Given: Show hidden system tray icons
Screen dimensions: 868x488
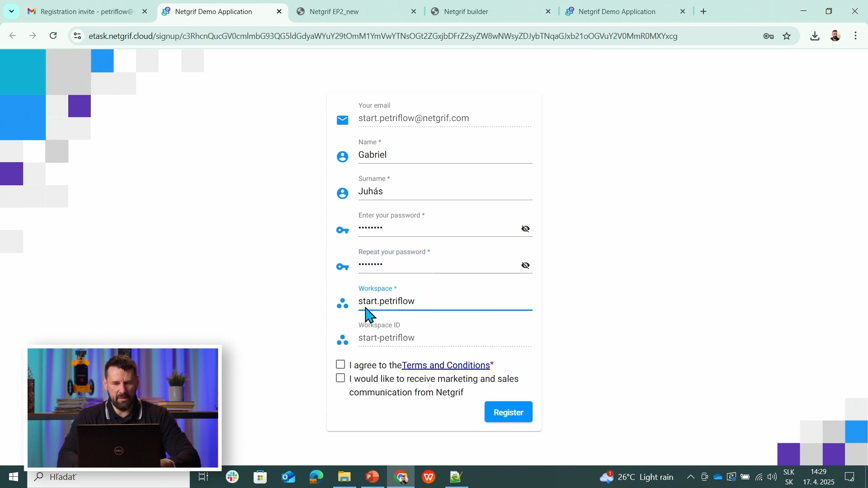Looking at the screenshot, I should [690, 477].
